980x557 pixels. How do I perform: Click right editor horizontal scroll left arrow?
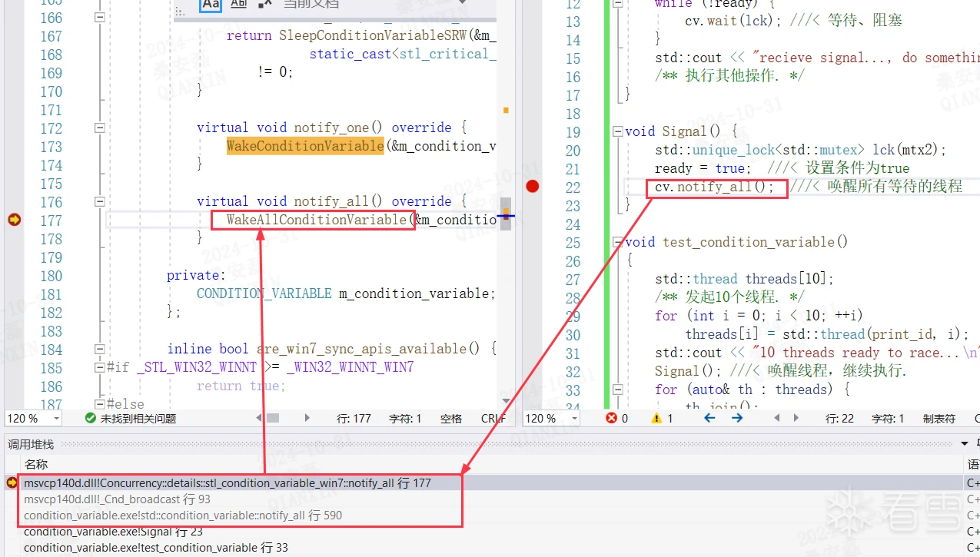776,418
